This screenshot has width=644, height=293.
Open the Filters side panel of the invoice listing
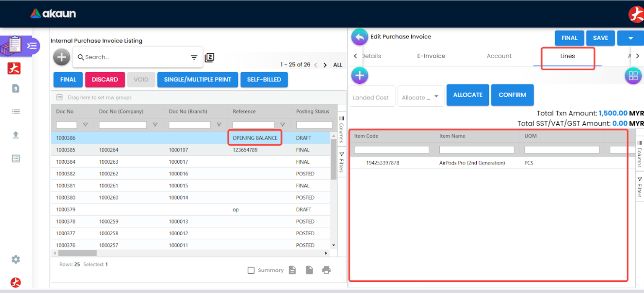tap(341, 162)
